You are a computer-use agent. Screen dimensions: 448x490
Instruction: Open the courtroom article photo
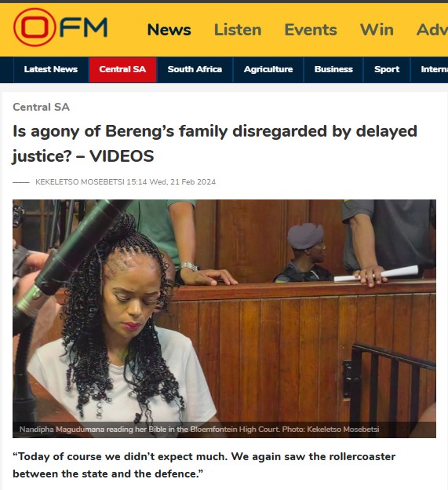pyautogui.click(x=224, y=319)
